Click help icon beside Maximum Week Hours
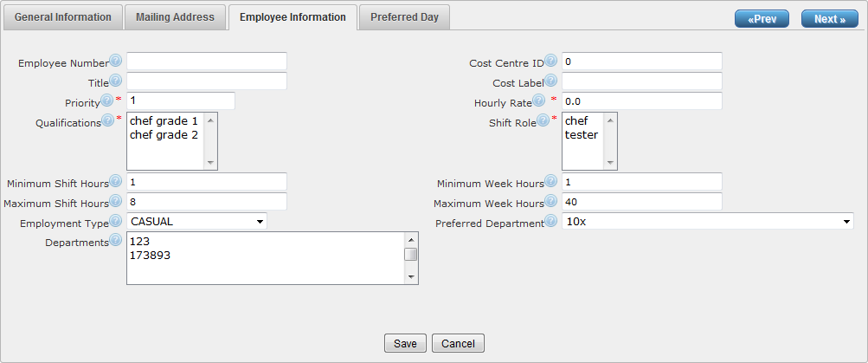This screenshot has height=363, width=868. (550, 202)
